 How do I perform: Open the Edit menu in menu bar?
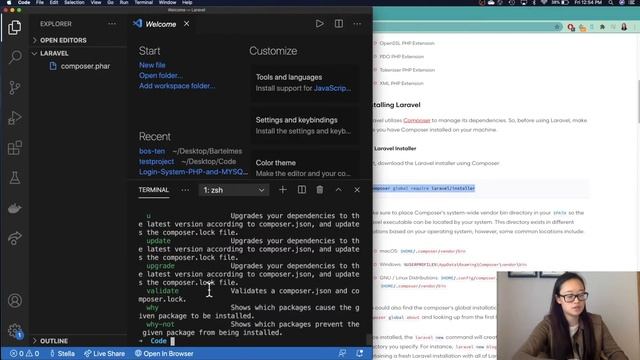pyautogui.click(x=54, y=2)
